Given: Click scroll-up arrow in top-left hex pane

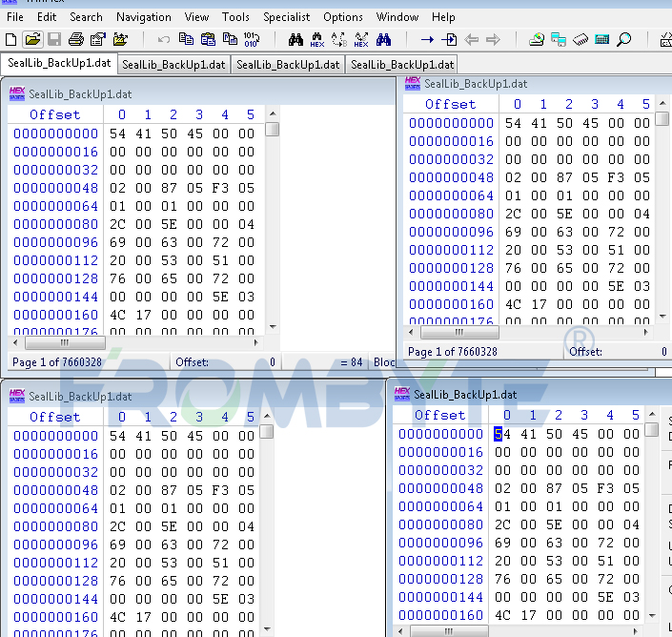Looking at the screenshot, I should pos(273,114).
